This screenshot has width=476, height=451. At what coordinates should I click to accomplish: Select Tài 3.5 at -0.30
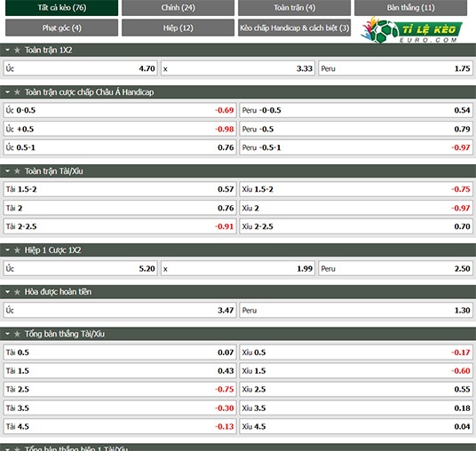point(120,407)
